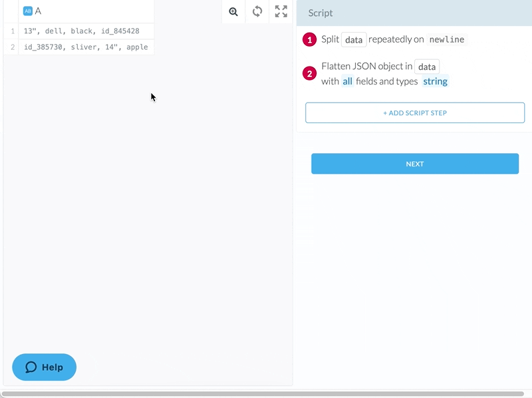
Task: Open the newline delimiter selector
Action: point(447,40)
